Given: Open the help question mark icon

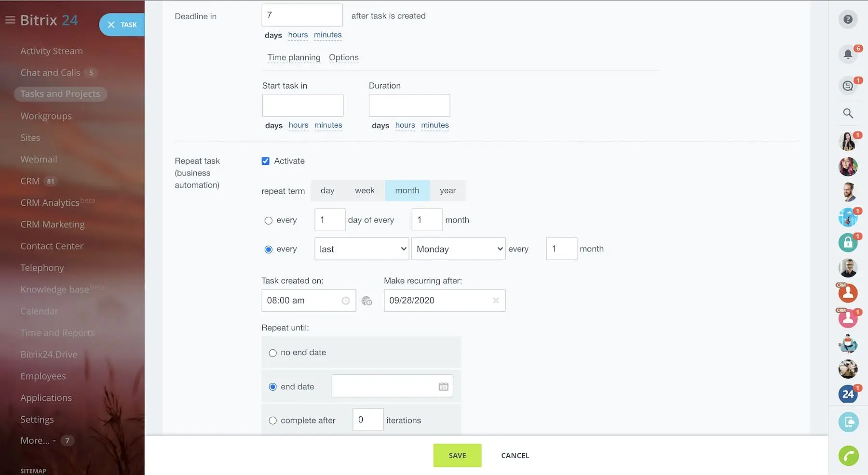Looking at the screenshot, I should point(848,19).
